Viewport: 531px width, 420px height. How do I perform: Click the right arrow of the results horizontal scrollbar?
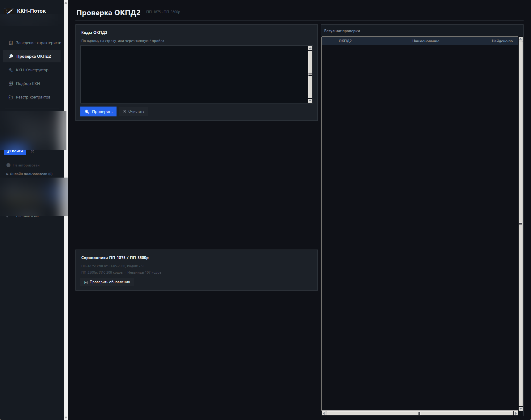point(516,413)
